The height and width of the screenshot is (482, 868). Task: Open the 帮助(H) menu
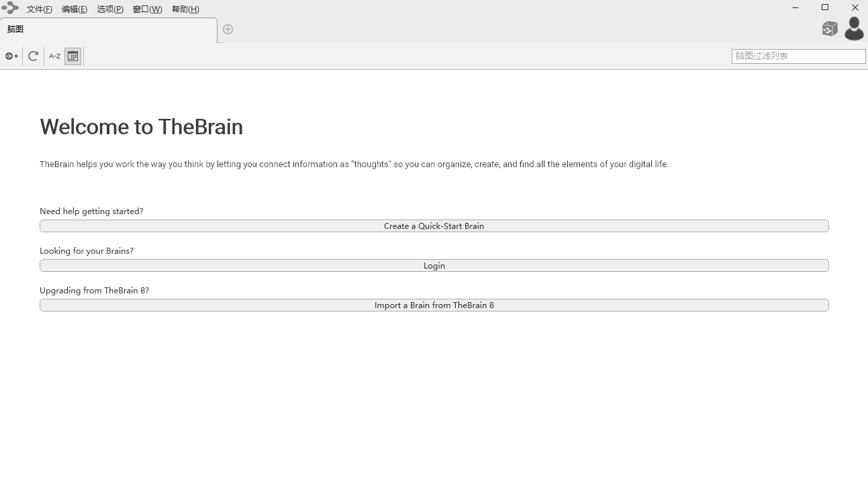coord(185,9)
